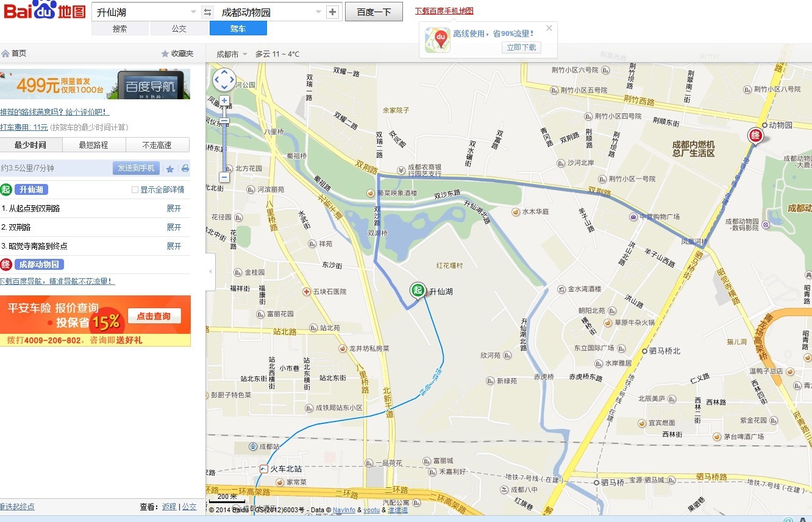Screen dimensions: 812x522
Task: Click the 成都动物园-数码影院 cinema icon
Action: click(x=766, y=224)
